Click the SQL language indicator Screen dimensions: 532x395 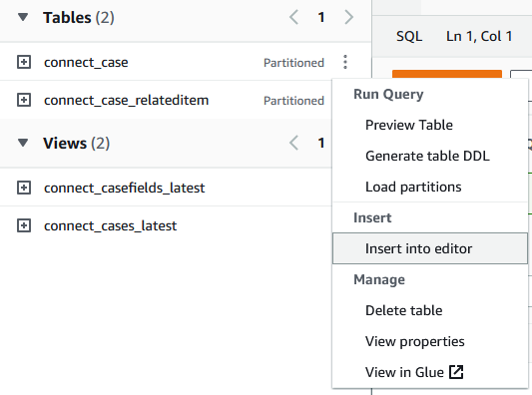click(x=409, y=36)
